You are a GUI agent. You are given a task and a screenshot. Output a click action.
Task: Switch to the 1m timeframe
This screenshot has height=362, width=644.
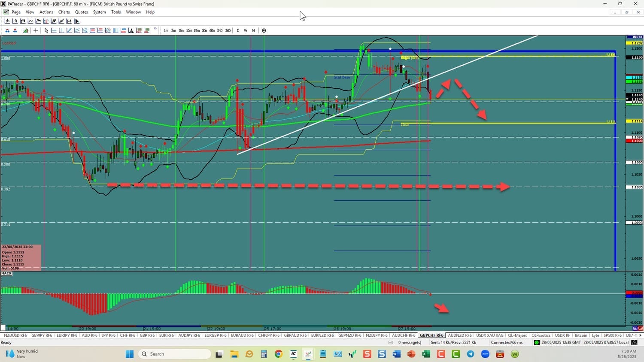pyautogui.click(x=166, y=30)
